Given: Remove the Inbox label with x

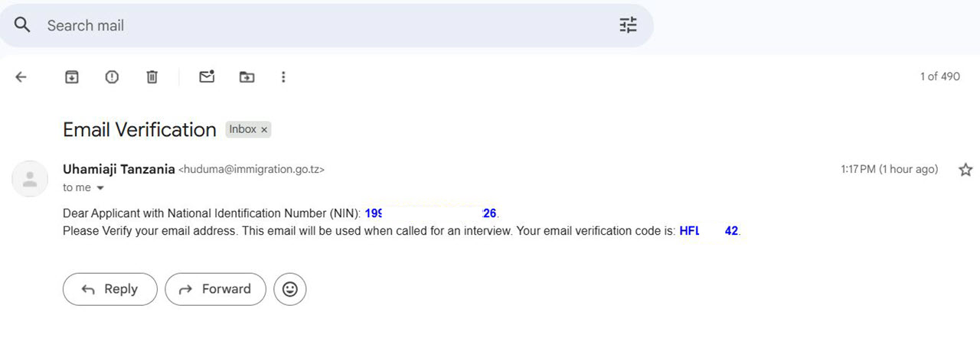Looking at the screenshot, I should (264, 130).
